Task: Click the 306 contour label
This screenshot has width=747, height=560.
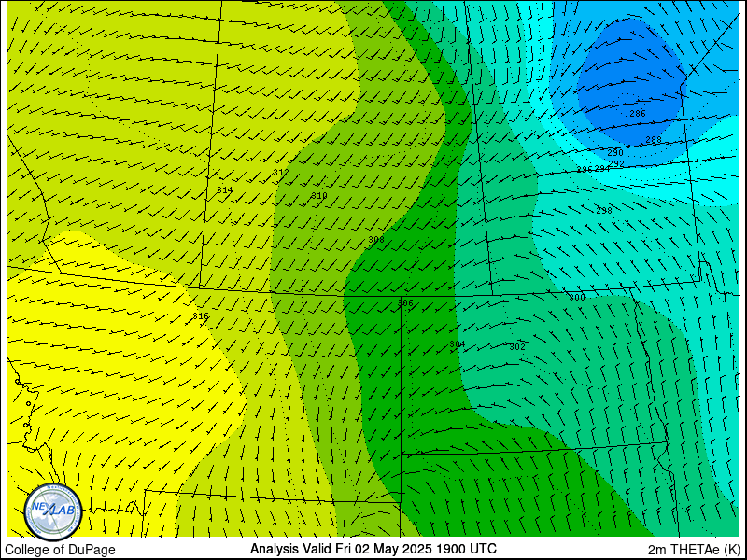Action: pos(405,302)
